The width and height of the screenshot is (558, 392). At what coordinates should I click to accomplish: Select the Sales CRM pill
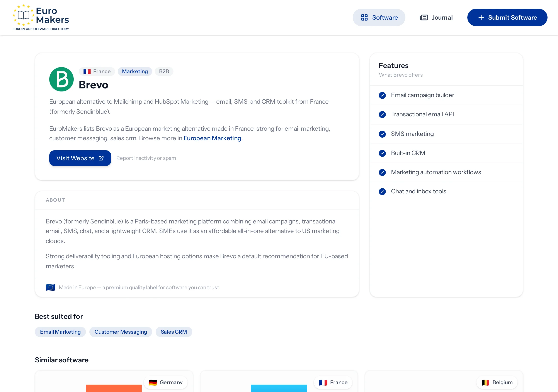[x=174, y=332]
